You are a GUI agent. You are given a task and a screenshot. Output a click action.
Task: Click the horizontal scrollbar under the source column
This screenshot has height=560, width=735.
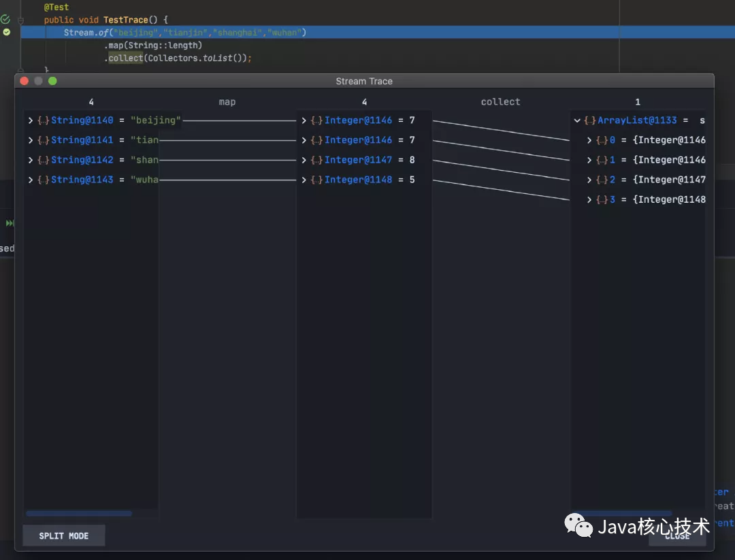pyautogui.click(x=79, y=514)
